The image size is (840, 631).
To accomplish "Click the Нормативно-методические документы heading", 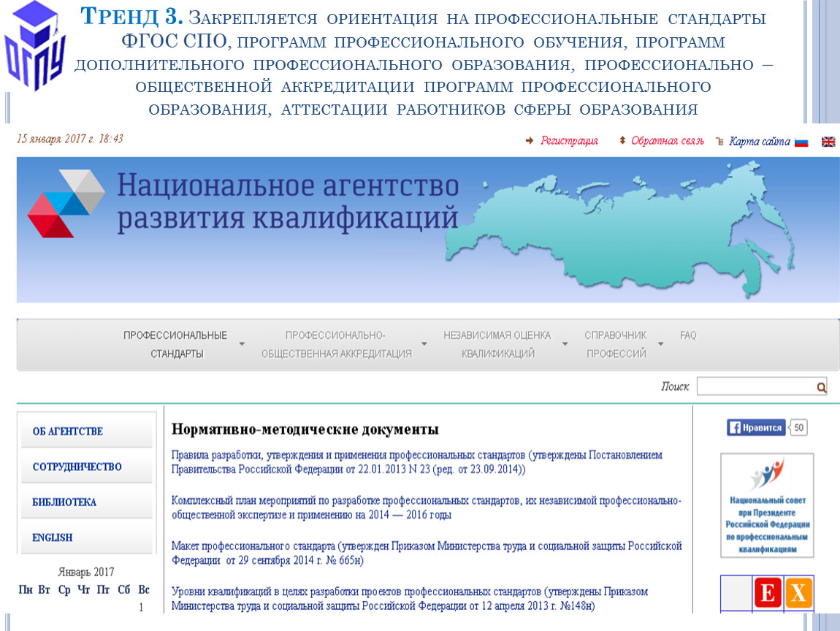I will [305, 429].
